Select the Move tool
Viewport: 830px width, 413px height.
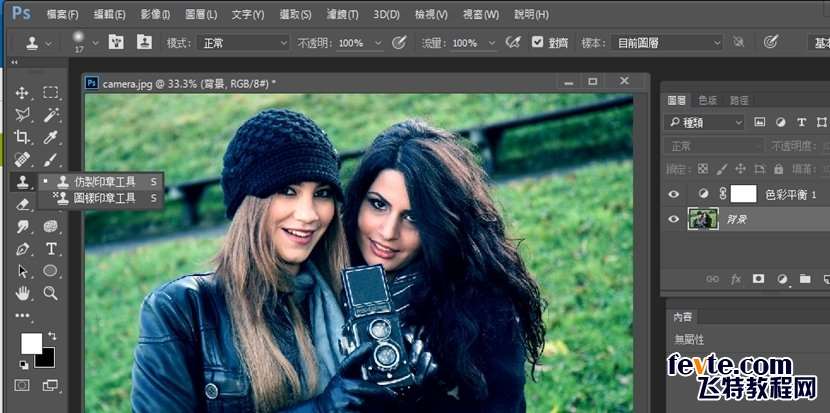tap(22, 93)
